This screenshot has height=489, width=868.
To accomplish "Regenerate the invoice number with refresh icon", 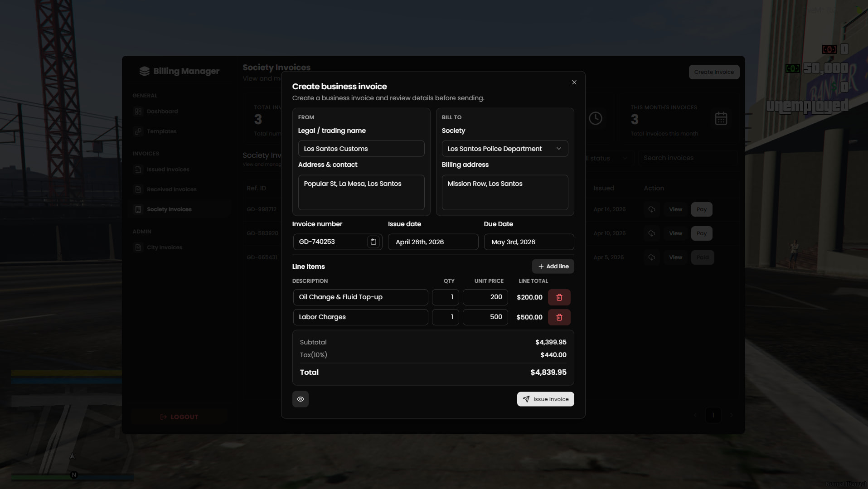I will click(373, 242).
